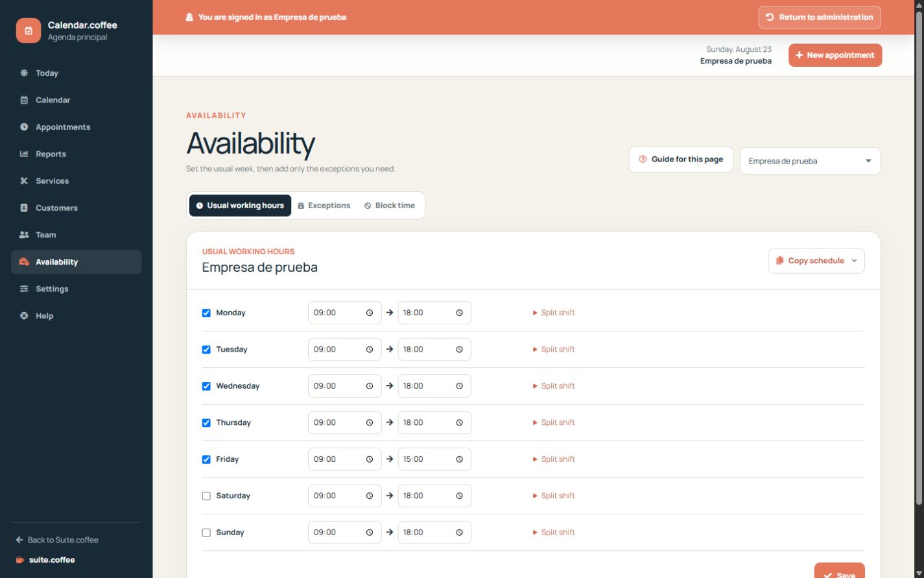Uncheck the Tuesday working day
This screenshot has width=924, height=578.
point(206,350)
